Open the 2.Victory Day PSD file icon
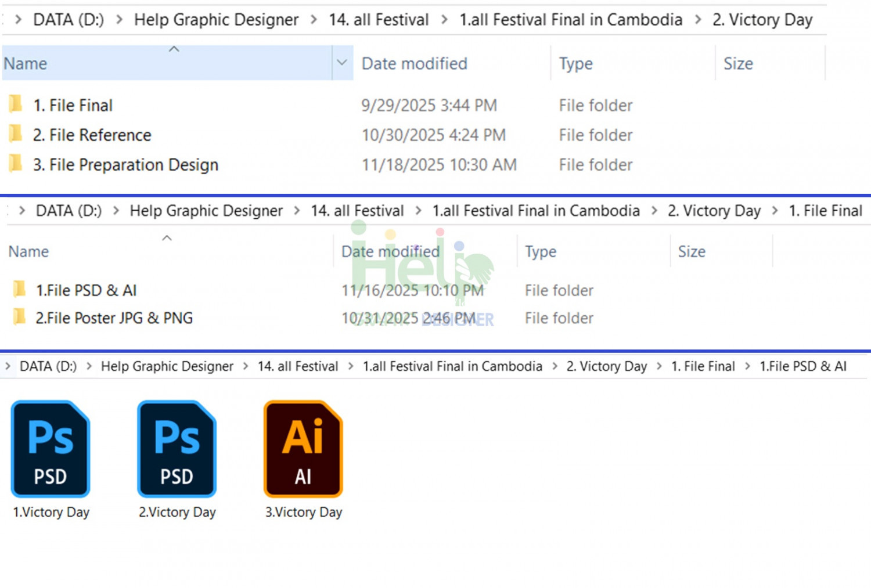The image size is (871, 588). tap(177, 449)
